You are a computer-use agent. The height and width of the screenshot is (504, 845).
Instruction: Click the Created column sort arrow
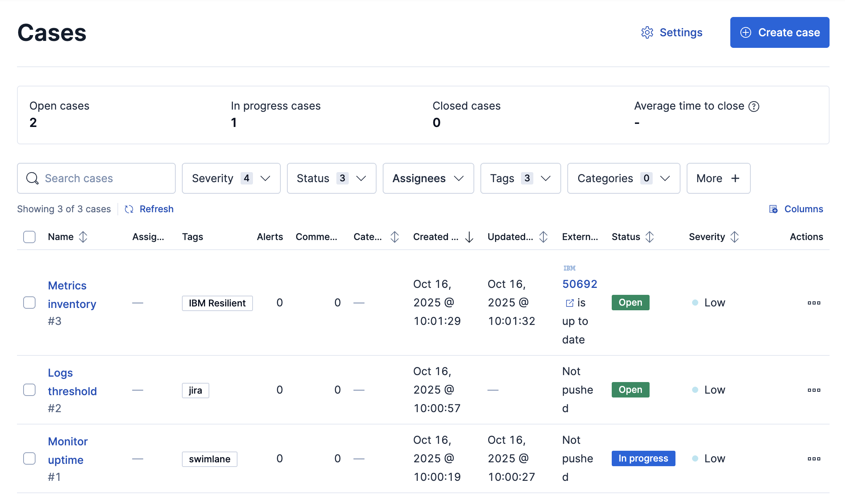point(469,237)
